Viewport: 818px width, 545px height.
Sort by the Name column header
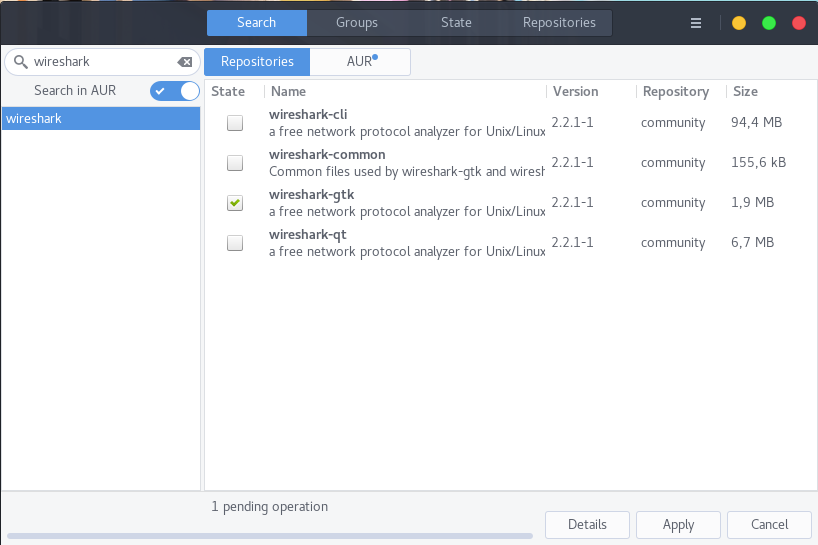288,91
